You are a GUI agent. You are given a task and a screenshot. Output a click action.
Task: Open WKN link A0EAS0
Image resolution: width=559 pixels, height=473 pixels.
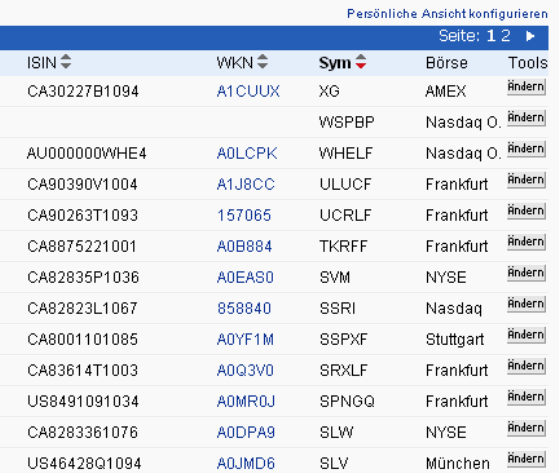click(245, 277)
